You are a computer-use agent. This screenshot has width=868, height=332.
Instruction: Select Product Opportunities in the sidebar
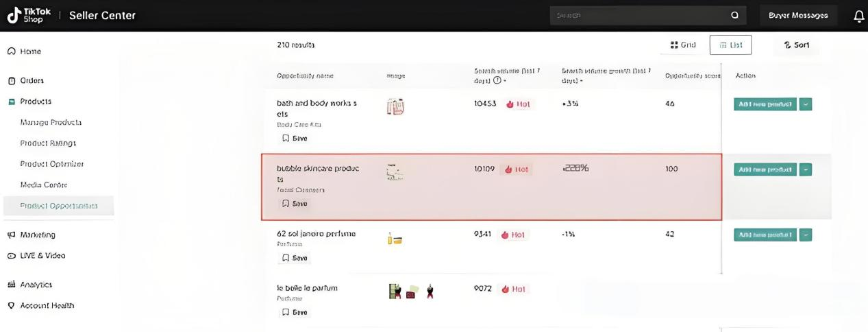(58, 206)
